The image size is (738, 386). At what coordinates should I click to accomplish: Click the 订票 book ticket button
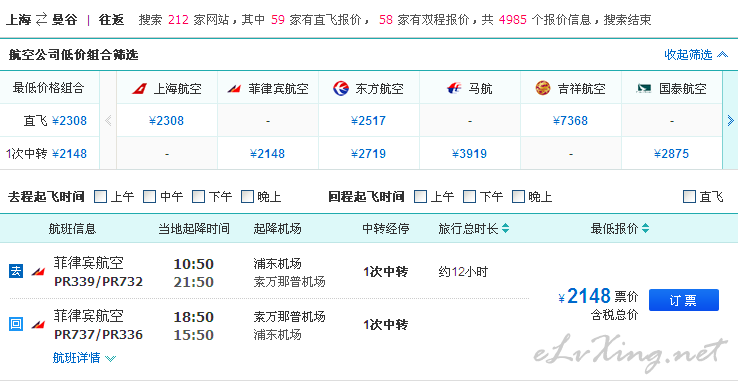pyautogui.click(x=684, y=300)
